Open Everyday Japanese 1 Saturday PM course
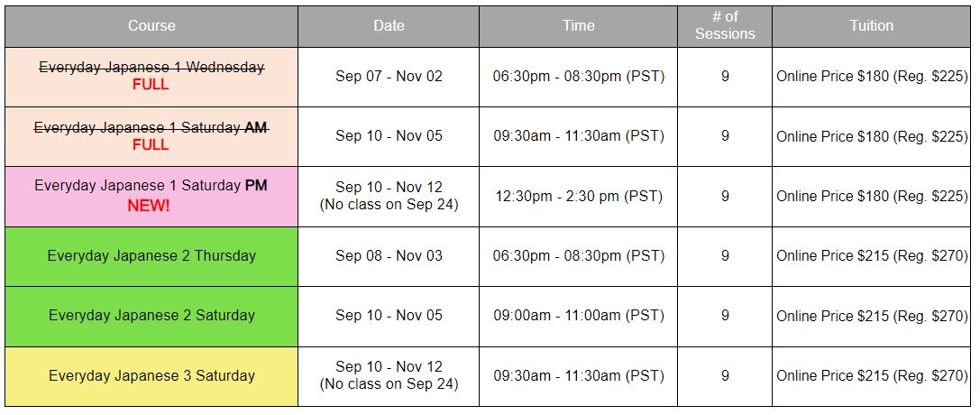 point(151,186)
